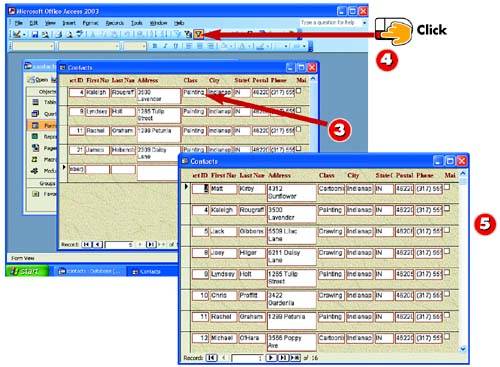
Task: Toggle Mail checkbox for Matt Kirby
Action: 447,187
